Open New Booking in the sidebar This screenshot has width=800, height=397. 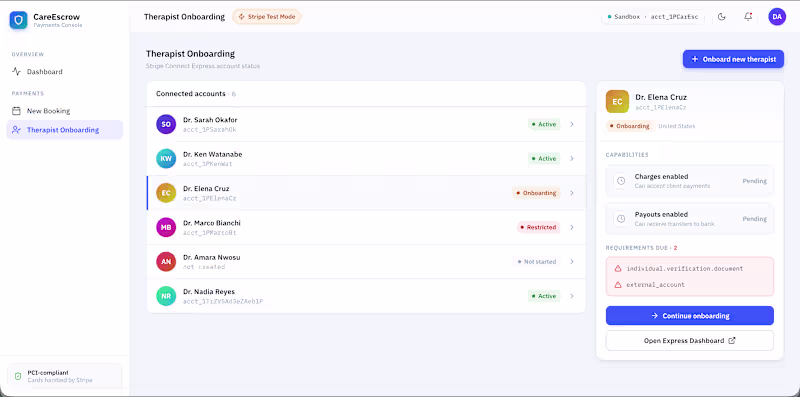[x=64, y=111]
